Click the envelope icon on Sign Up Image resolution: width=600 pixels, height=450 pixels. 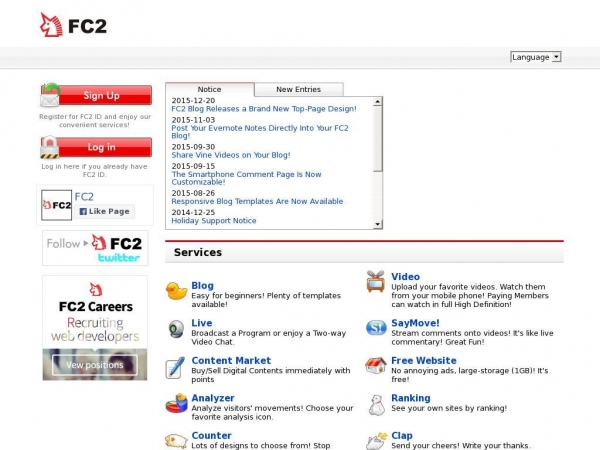point(50,95)
